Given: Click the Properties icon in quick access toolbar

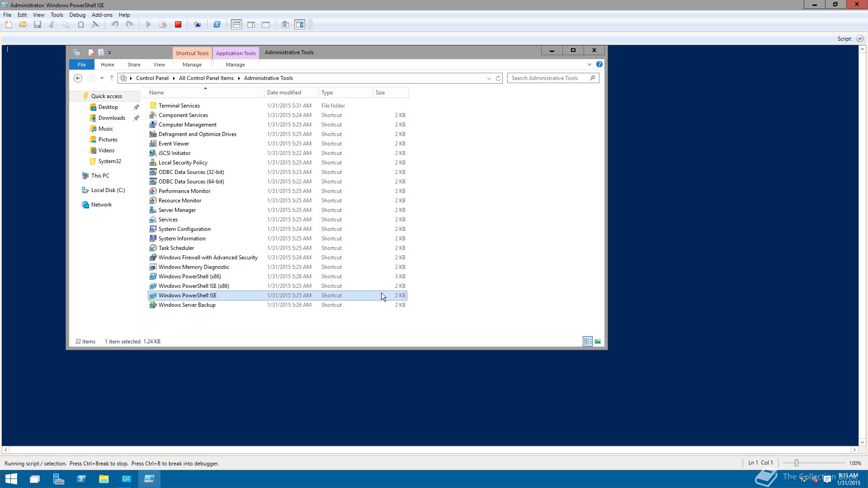Looking at the screenshot, I should coord(91,52).
